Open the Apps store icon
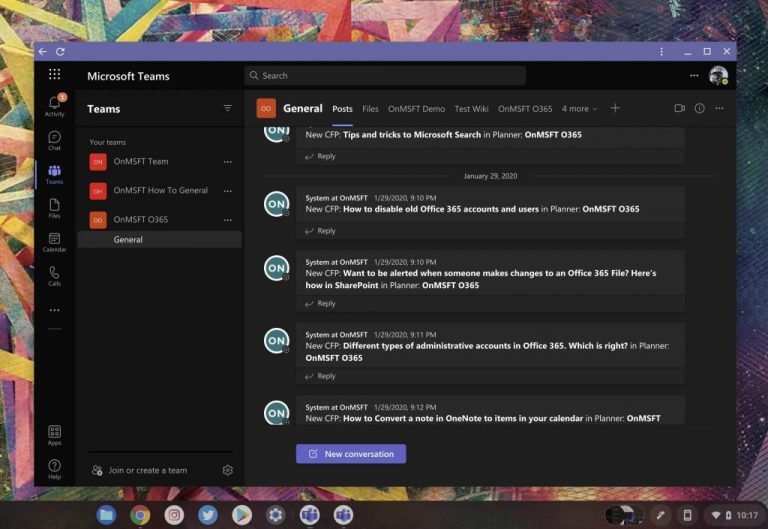The image size is (768, 529). (54, 435)
